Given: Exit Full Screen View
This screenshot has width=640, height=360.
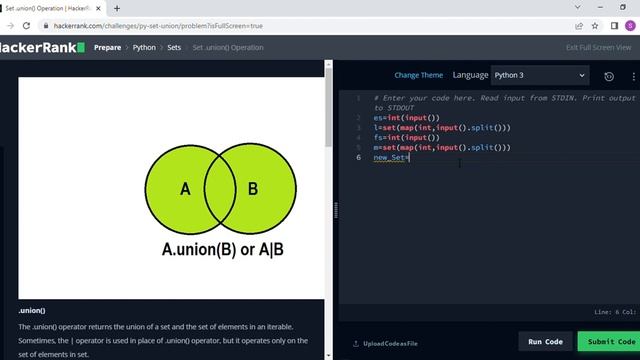Looking at the screenshot, I should tap(598, 47).
